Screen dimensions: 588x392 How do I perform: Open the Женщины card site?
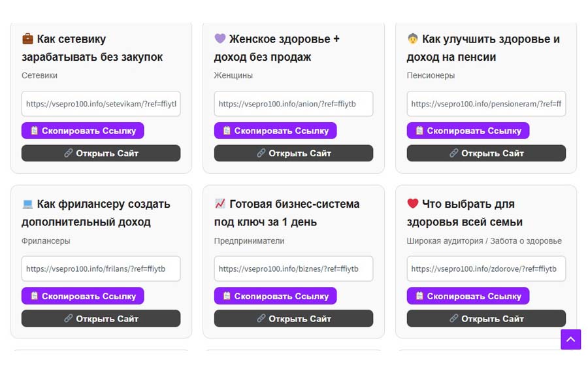coord(293,154)
